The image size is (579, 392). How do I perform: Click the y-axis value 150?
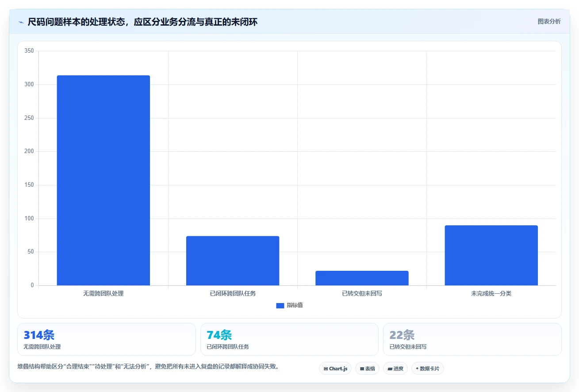tap(29, 185)
